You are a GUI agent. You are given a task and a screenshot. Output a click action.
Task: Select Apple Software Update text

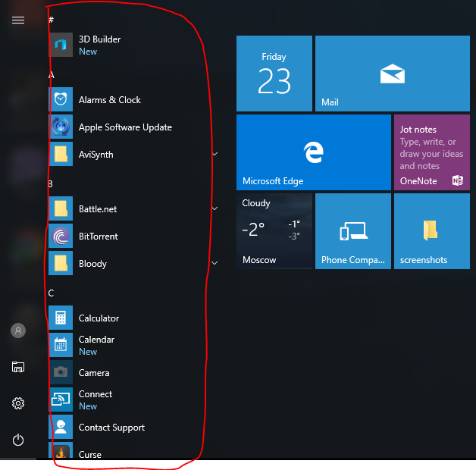(125, 127)
